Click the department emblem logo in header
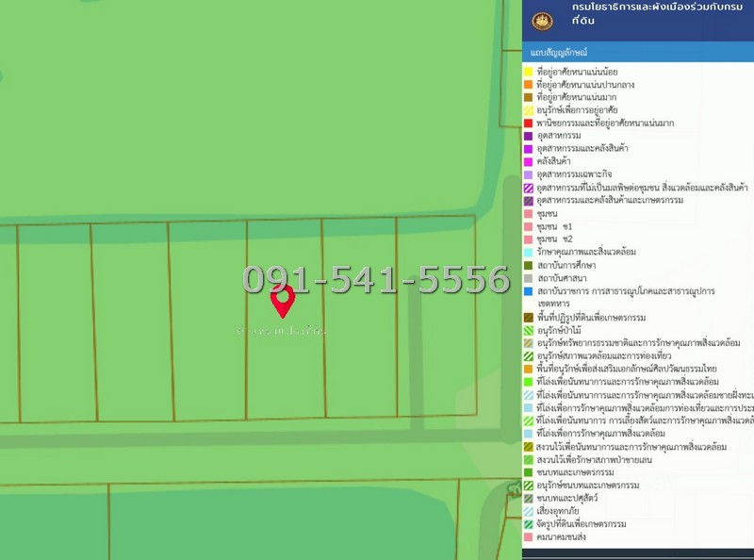 point(543,21)
